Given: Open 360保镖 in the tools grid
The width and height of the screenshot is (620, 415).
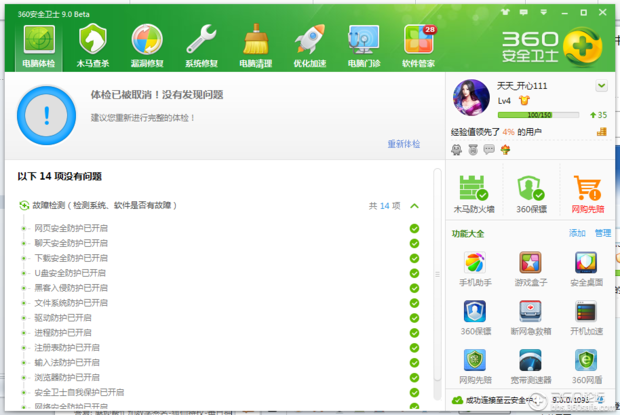Looking at the screenshot, I should coord(475,318).
